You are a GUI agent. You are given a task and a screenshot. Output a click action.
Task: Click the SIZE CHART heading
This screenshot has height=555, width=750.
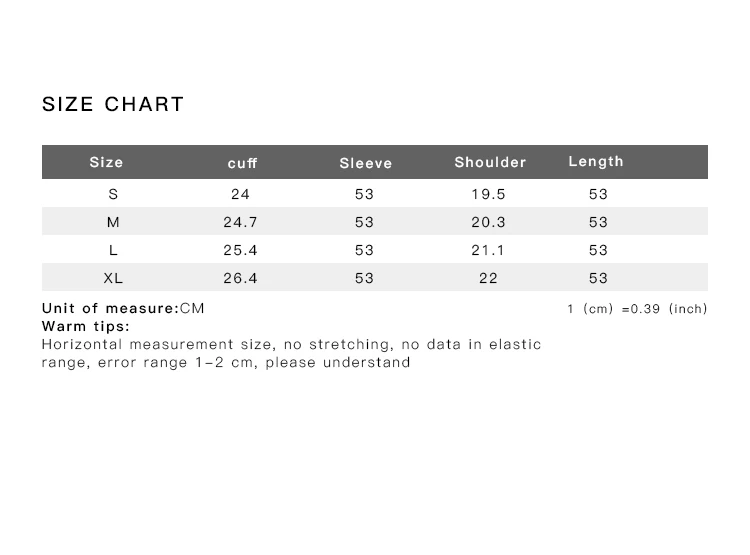pyautogui.click(x=113, y=104)
